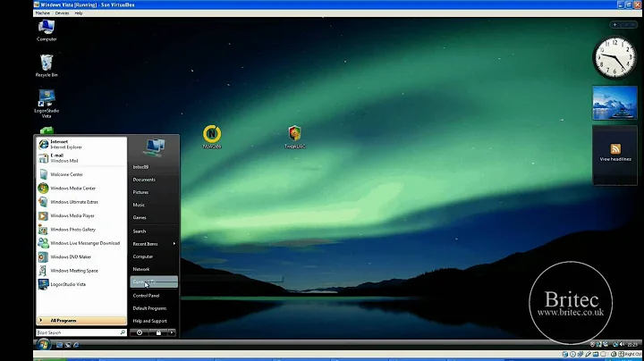This screenshot has height=361, width=644.
Task: Launch LogonStudio Vista from the desktop
Action: [47, 104]
